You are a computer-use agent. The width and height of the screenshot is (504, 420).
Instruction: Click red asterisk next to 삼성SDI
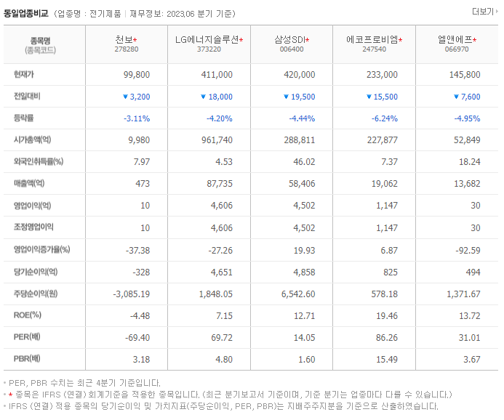click(x=308, y=40)
